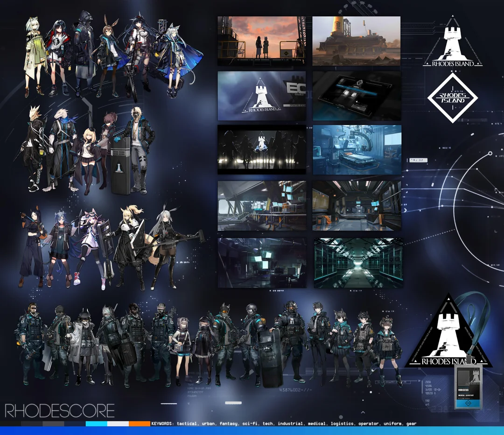
Task: Open the industrial hall with catwalk thumbnail
Action: coord(262,206)
